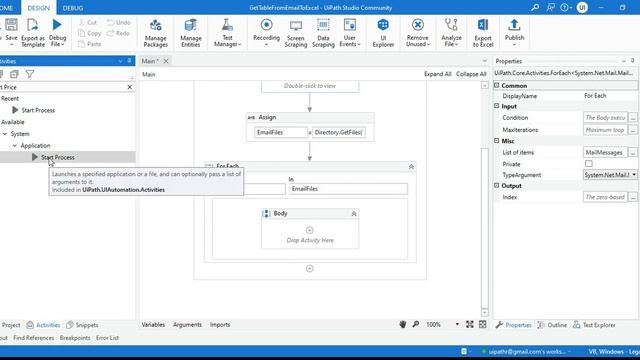This screenshot has height=360, width=640.
Task: Click the Save icon in ribbon
Action: click(11, 25)
